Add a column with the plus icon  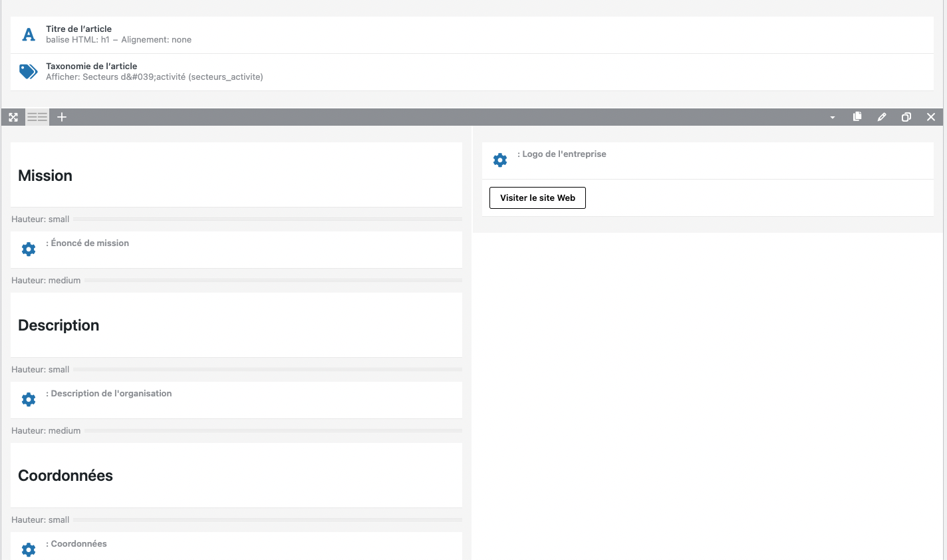62,117
